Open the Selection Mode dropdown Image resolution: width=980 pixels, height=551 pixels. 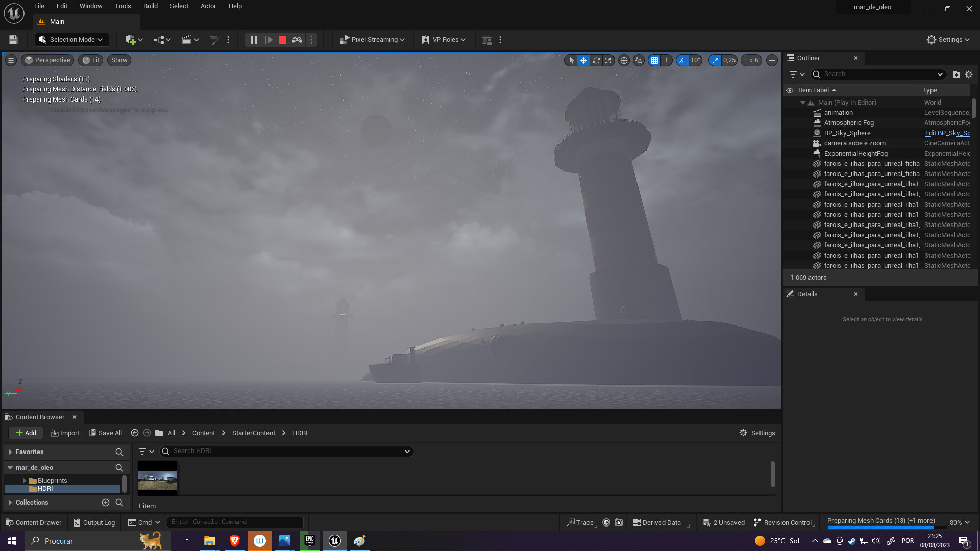pos(71,39)
